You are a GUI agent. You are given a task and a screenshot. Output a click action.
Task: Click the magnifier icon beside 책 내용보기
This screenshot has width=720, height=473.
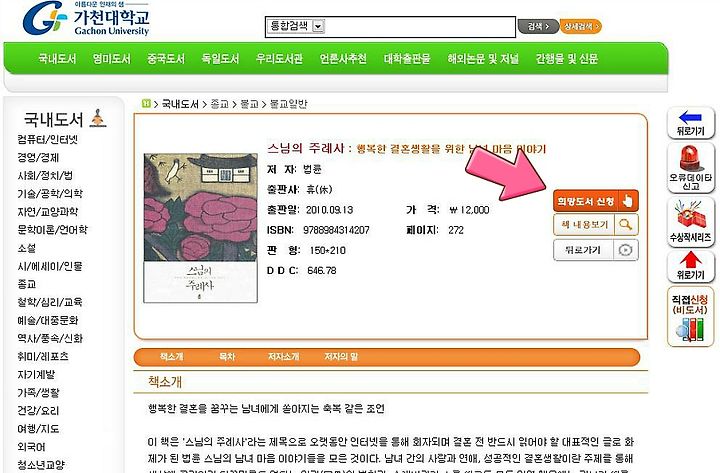(x=625, y=225)
